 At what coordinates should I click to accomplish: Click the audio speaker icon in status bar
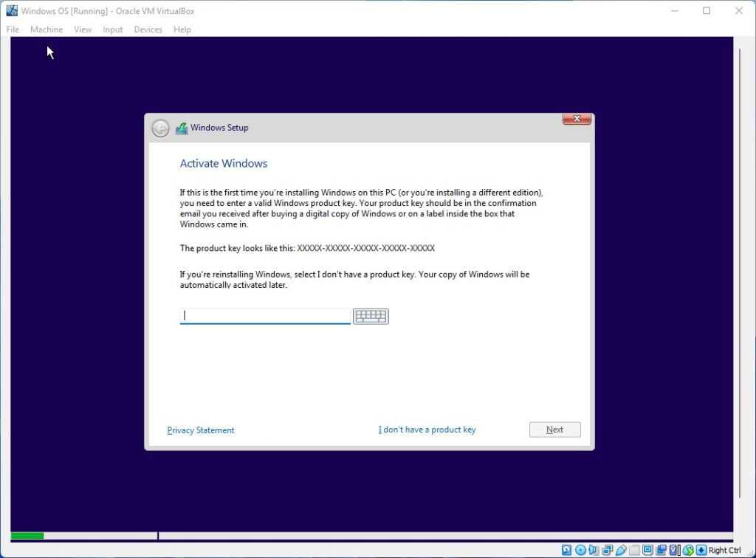(x=593, y=550)
